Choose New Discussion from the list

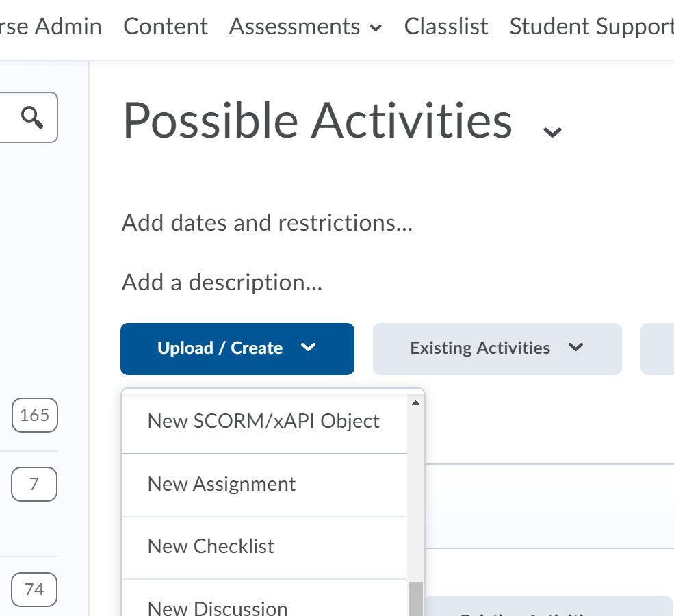(217, 605)
